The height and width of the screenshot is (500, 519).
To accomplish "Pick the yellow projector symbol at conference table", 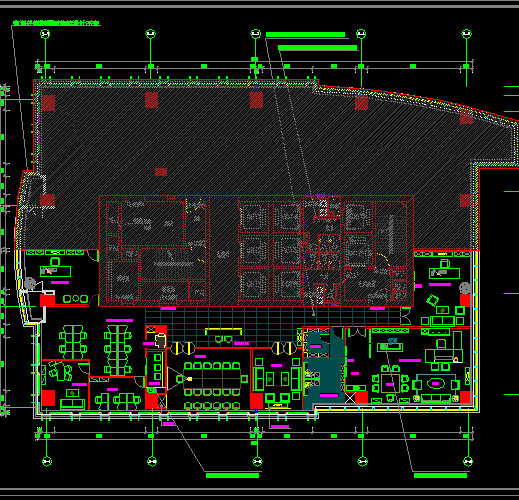I will click(x=189, y=379).
